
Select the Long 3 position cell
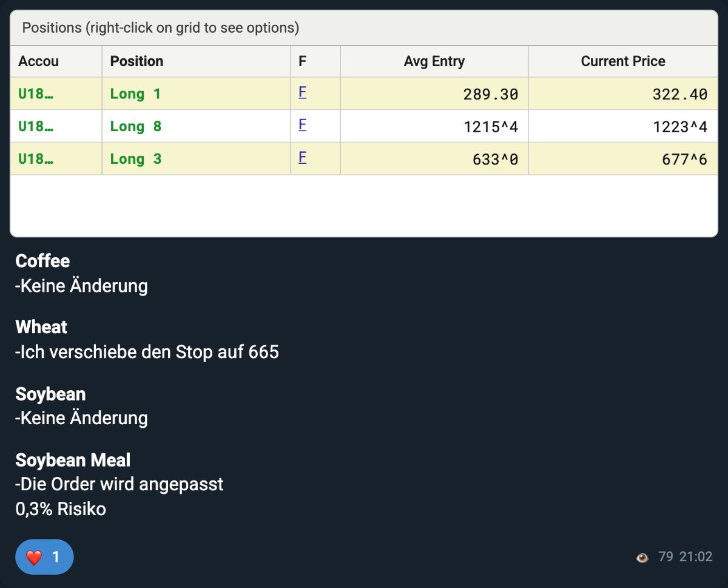point(196,159)
